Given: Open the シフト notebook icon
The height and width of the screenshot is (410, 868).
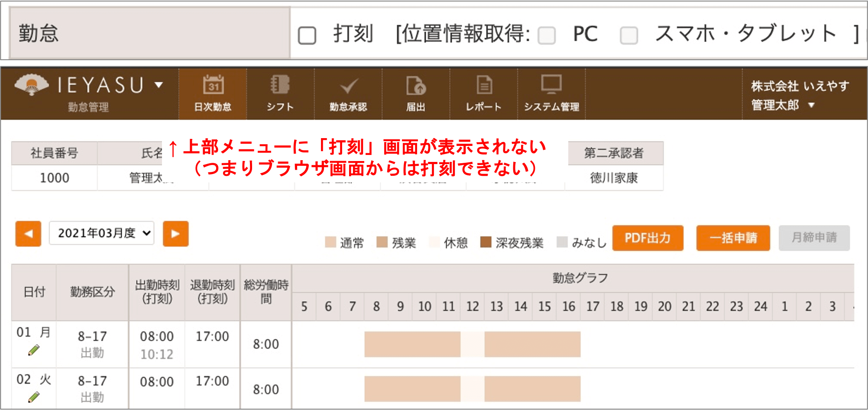Looking at the screenshot, I should 280,84.
